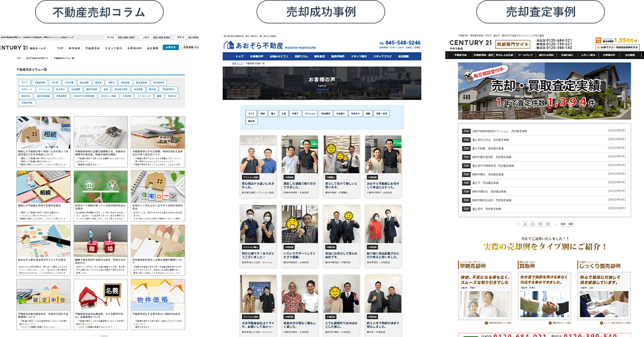
Task: Open the yen scale article thumbnail
Action: [x=101, y=187]
